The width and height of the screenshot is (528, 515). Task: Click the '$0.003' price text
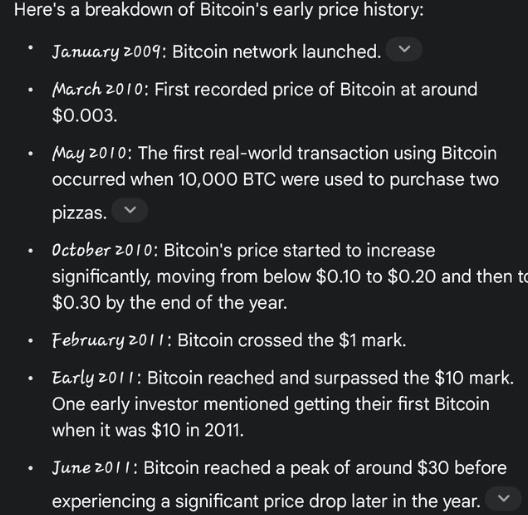click(x=83, y=116)
